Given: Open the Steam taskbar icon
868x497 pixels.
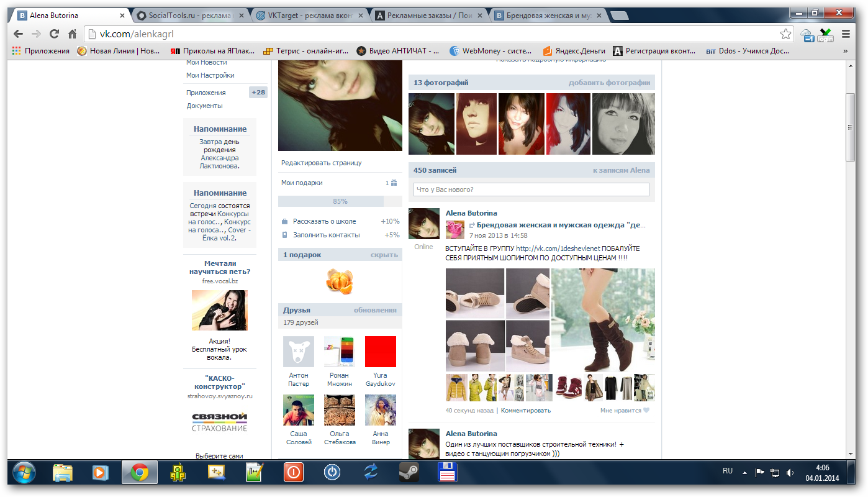Looking at the screenshot, I should click(408, 473).
